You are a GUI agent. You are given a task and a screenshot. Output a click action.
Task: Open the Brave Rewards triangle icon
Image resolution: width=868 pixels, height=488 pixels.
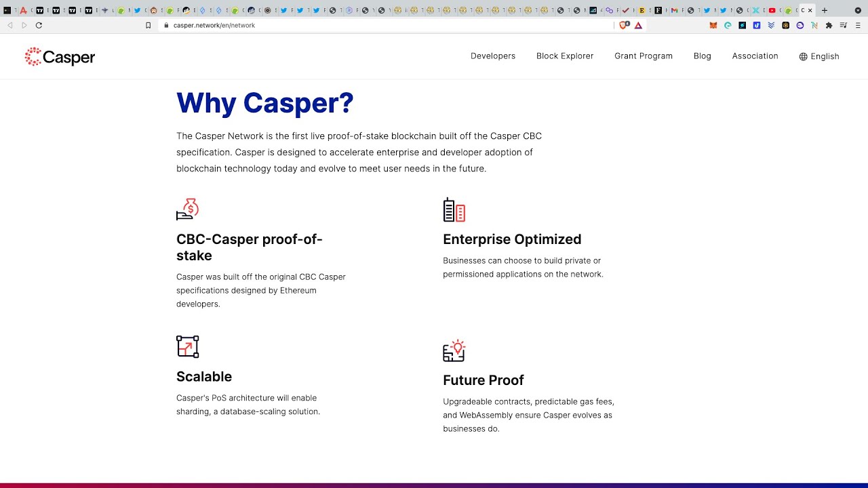pyautogui.click(x=638, y=25)
